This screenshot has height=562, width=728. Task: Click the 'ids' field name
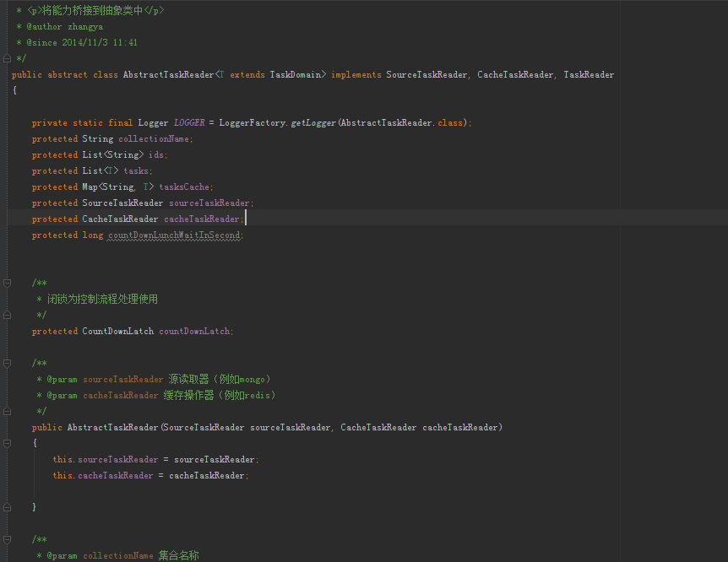156,155
